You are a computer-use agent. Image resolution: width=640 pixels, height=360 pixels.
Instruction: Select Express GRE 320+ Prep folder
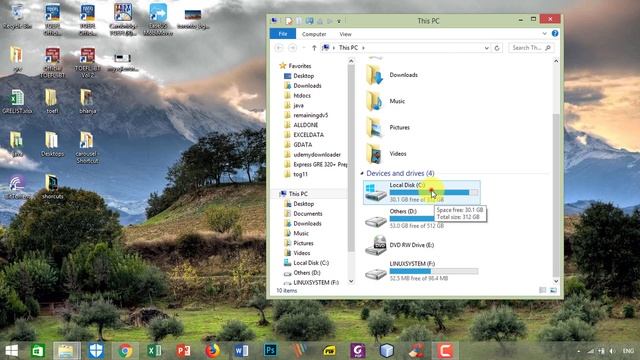coord(320,164)
